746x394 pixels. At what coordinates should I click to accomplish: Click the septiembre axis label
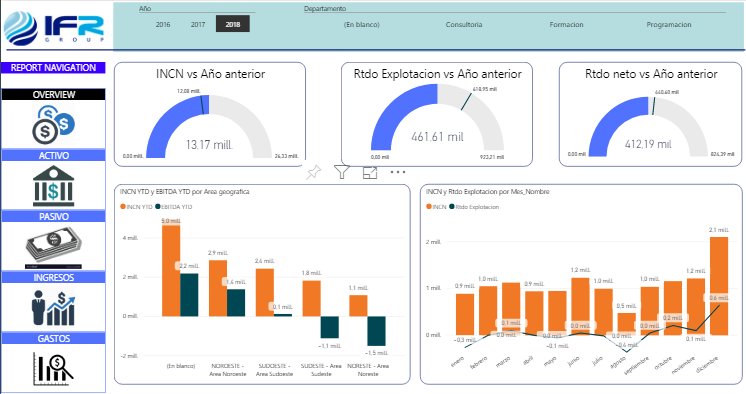click(636, 365)
